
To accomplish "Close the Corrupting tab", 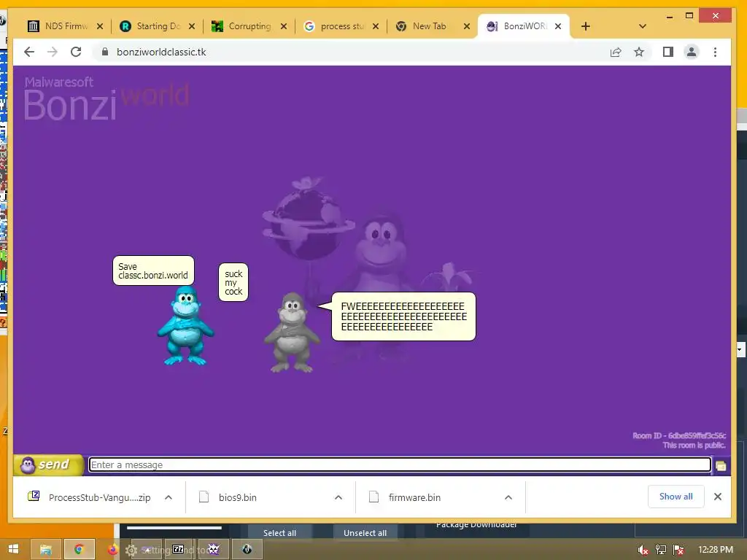I will [x=284, y=26].
